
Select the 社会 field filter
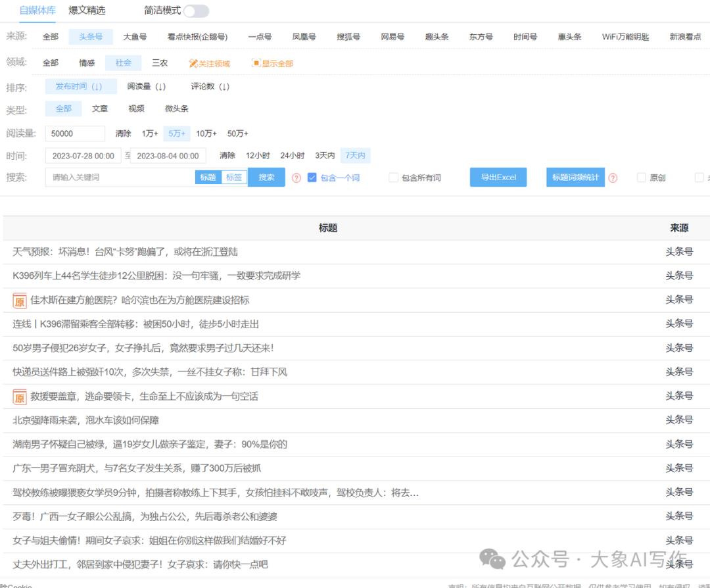[x=123, y=62]
